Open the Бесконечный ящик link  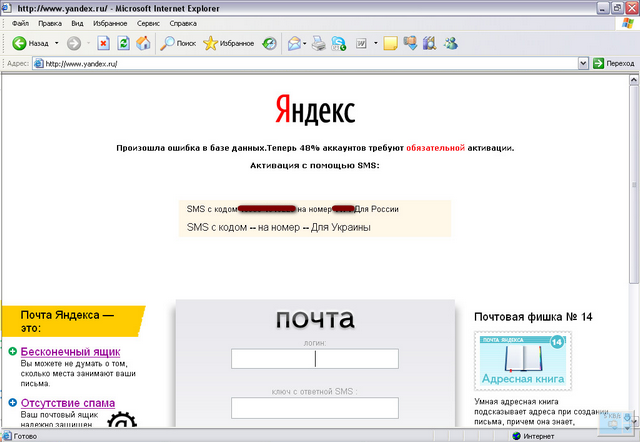coord(71,351)
